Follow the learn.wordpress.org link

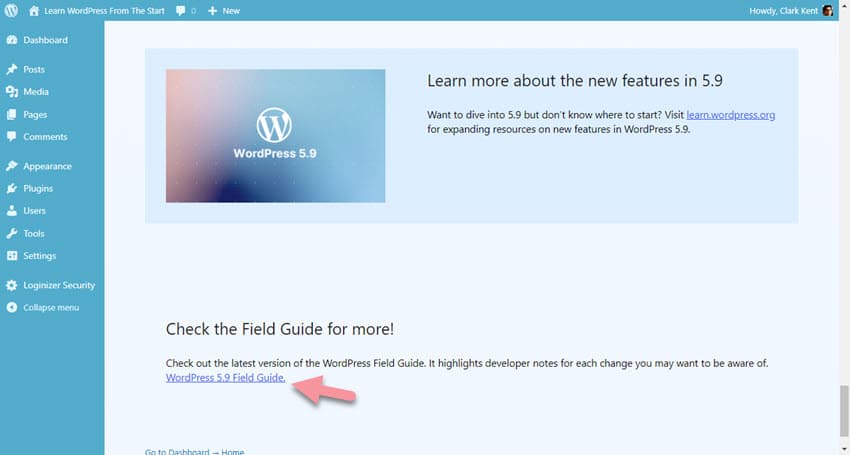click(x=731, y=114)
